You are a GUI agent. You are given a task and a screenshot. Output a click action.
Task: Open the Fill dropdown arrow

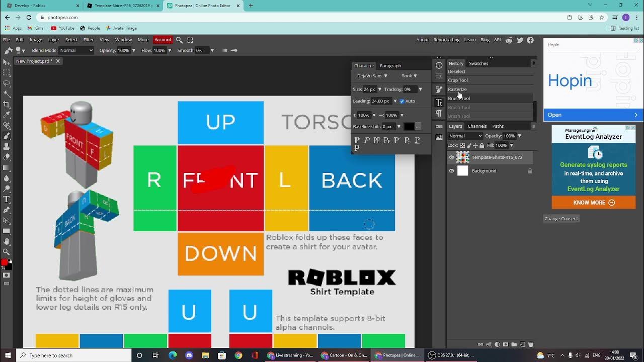(511, 145)
